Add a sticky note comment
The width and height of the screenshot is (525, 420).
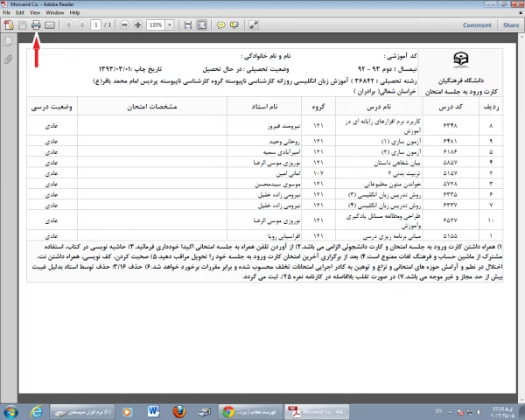pyautogui.click(x=220, y=25)
